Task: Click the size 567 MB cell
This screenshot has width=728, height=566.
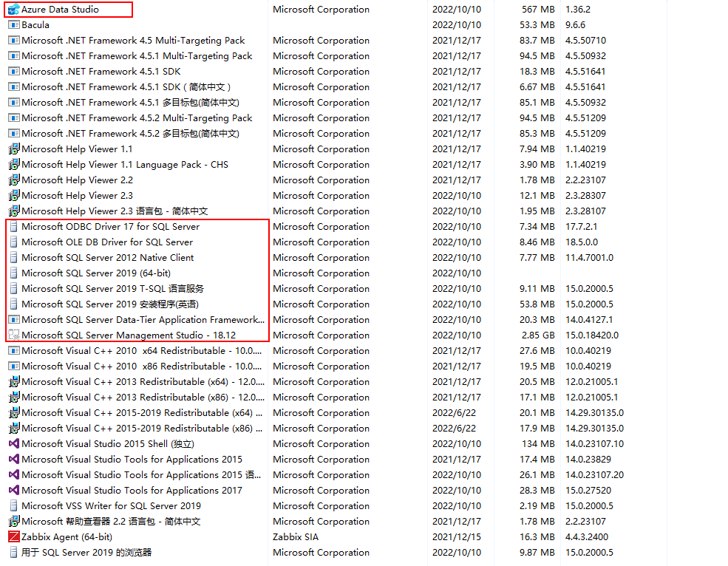Action: [538, 10]
